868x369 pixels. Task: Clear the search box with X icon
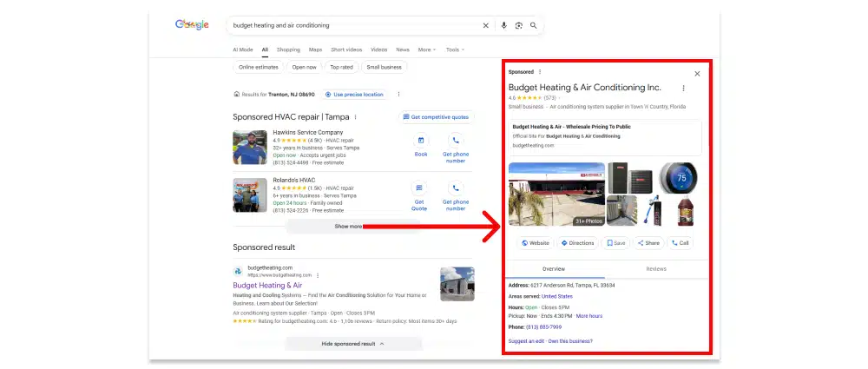tap(486, 25)
